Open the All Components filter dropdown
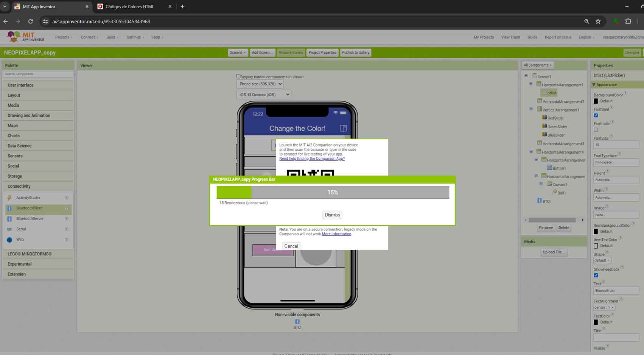 [538, 65]
